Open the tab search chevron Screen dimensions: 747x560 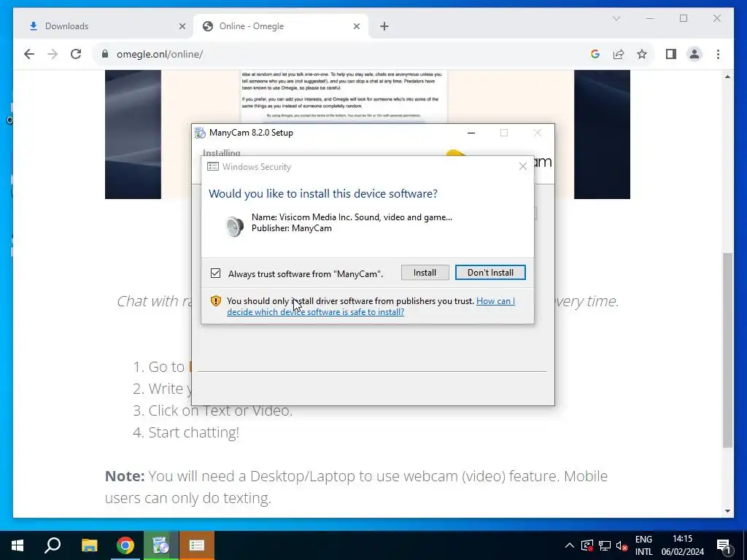(x=616, y=18)
